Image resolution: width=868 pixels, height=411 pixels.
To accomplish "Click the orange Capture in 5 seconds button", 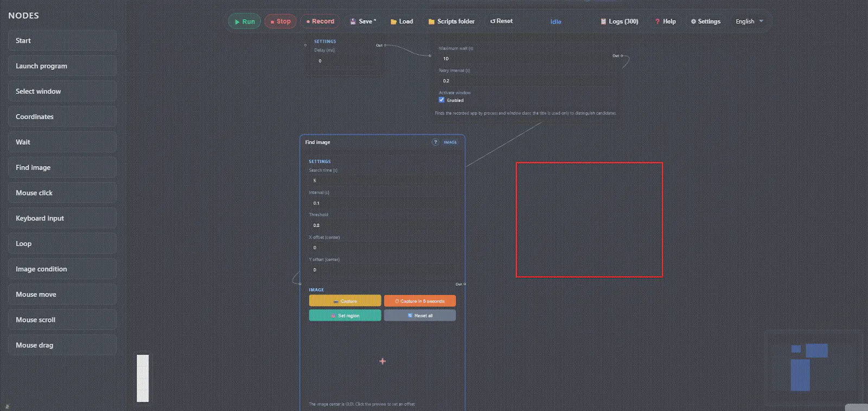I will point(420,301).
